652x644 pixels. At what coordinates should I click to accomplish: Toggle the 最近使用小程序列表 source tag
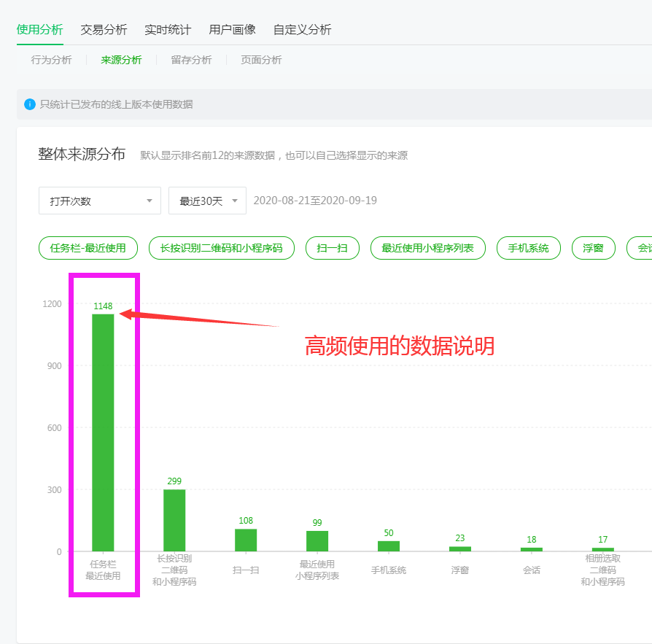pos(427,248)
